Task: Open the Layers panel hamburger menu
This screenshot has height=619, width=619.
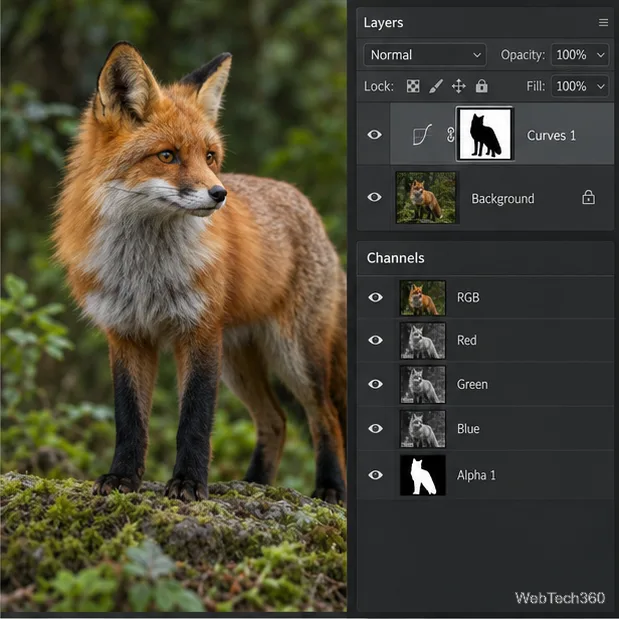Action: pyautogui.click(x=603, y=23)
